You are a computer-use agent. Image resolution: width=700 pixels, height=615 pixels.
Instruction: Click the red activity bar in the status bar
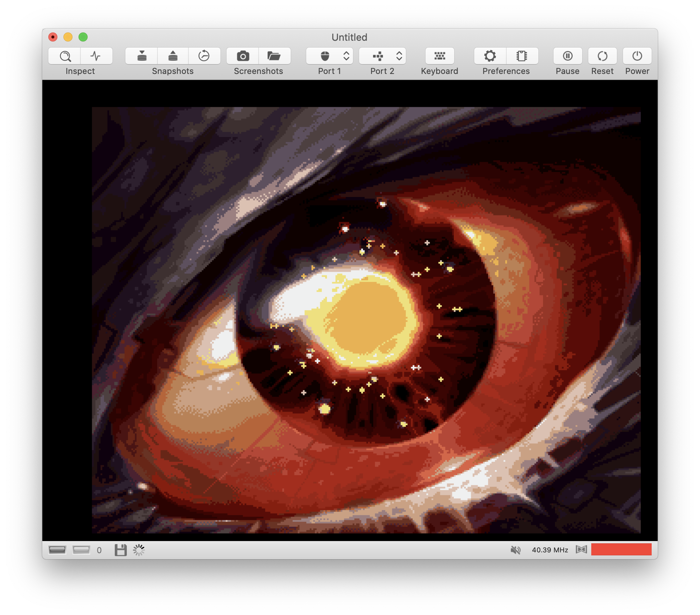pyautogui.click(x=621, y=549)
